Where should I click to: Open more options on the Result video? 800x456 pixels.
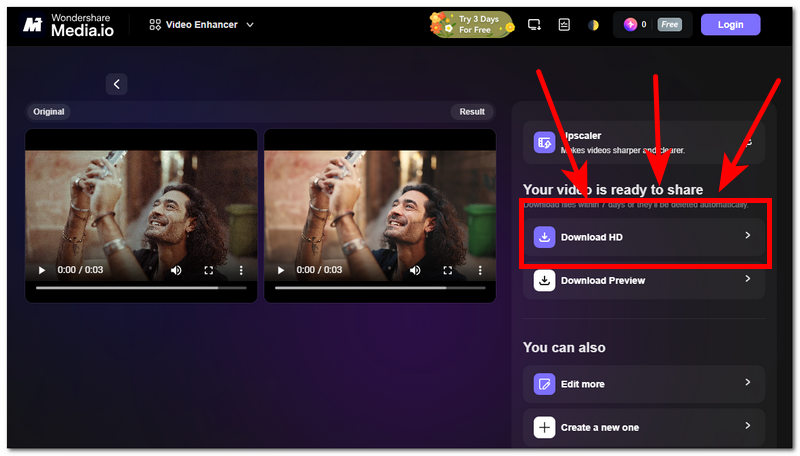pos(480,270)
